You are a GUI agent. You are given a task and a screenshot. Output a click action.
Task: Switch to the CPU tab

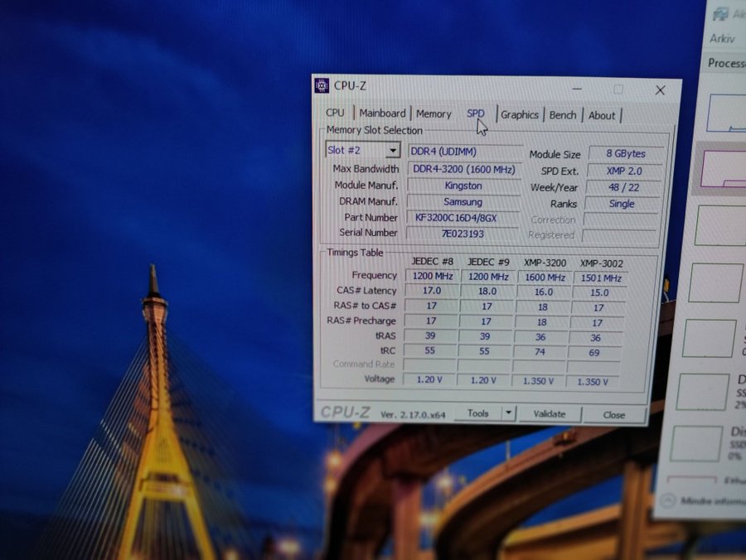point(335,113)
